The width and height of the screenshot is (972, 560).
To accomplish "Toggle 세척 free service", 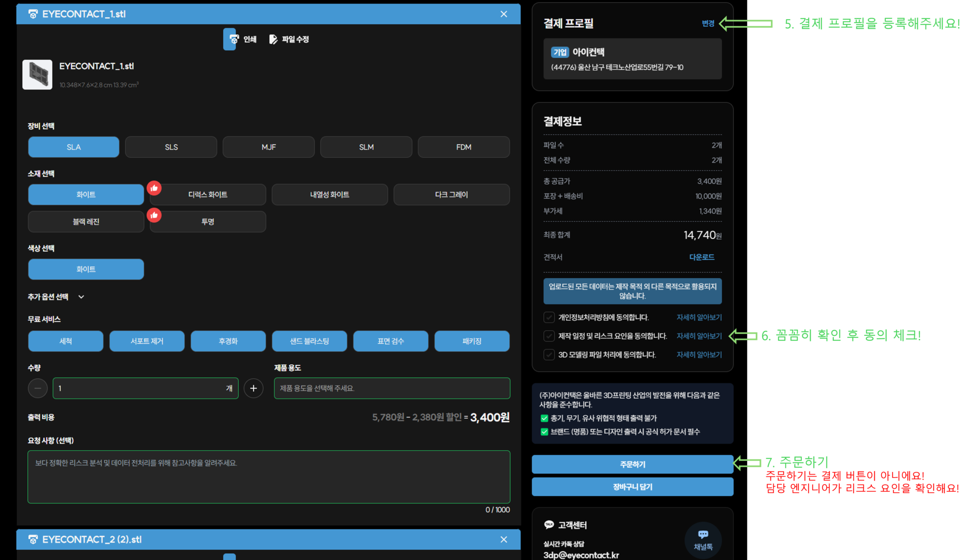I will point(66,341).
